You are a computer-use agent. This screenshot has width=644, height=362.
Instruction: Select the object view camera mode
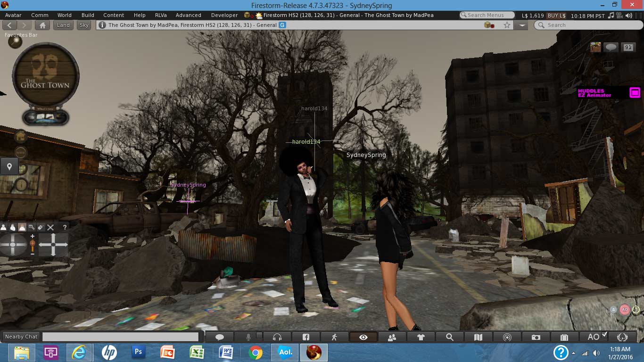32,227
